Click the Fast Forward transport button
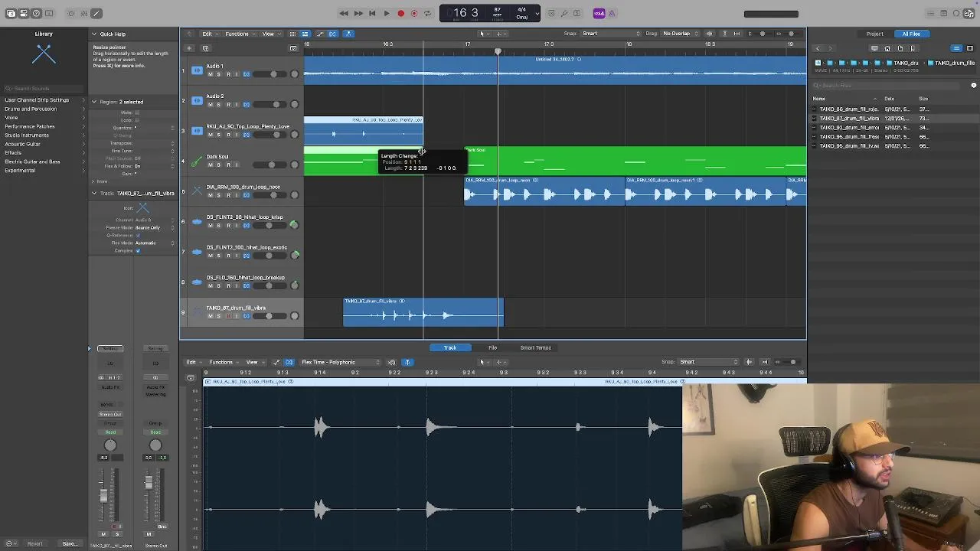 click(358, 13)
